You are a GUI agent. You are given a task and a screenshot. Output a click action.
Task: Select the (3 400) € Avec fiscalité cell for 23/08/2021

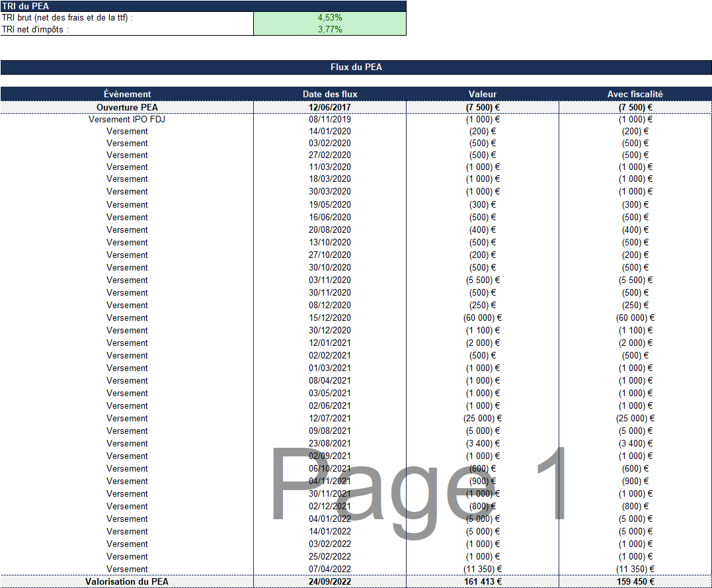tap(635, 444)
